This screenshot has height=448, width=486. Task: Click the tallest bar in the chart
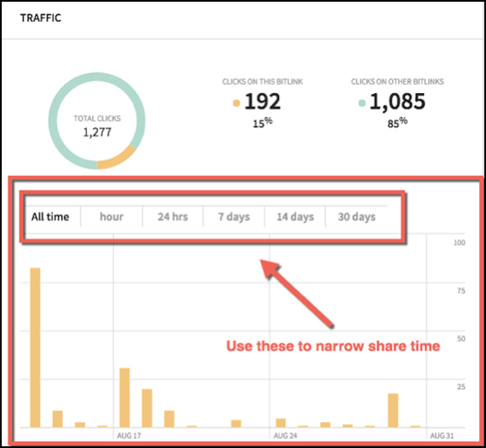coord(35,348)
